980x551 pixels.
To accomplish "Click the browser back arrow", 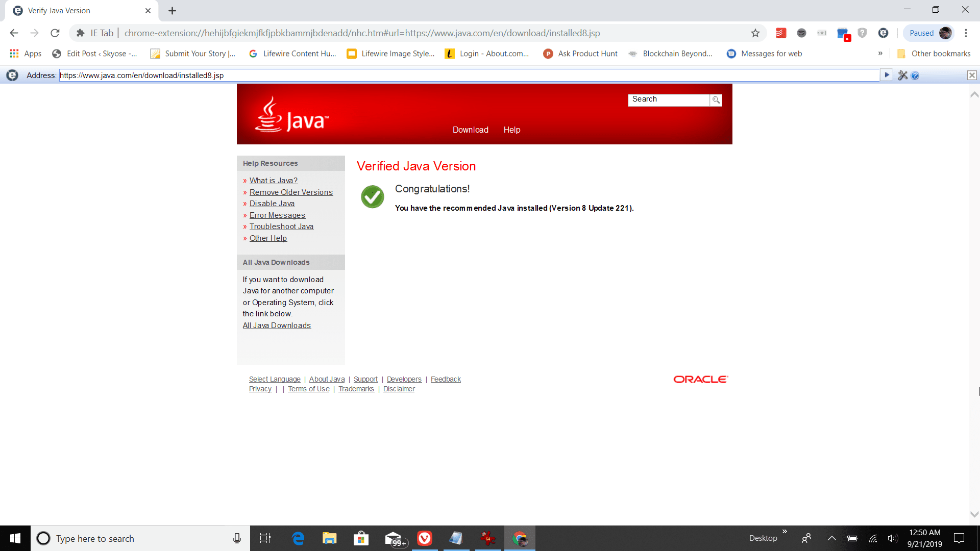I will [x=14, y=33].
